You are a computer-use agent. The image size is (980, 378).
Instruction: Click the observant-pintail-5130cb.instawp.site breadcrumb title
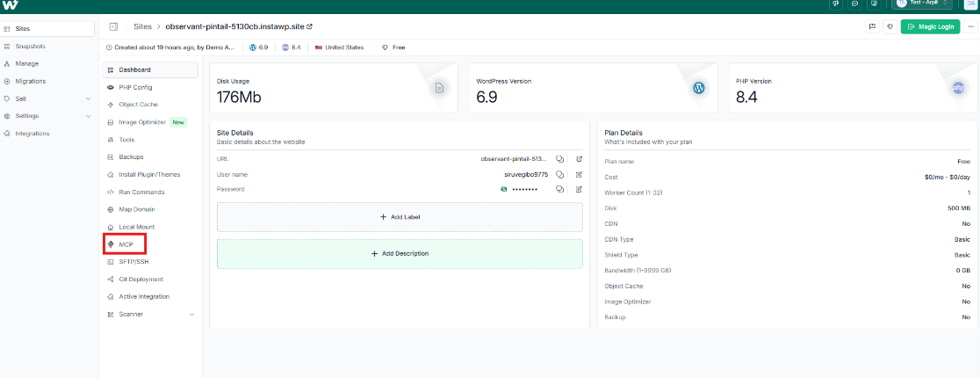tap(234, 27)
